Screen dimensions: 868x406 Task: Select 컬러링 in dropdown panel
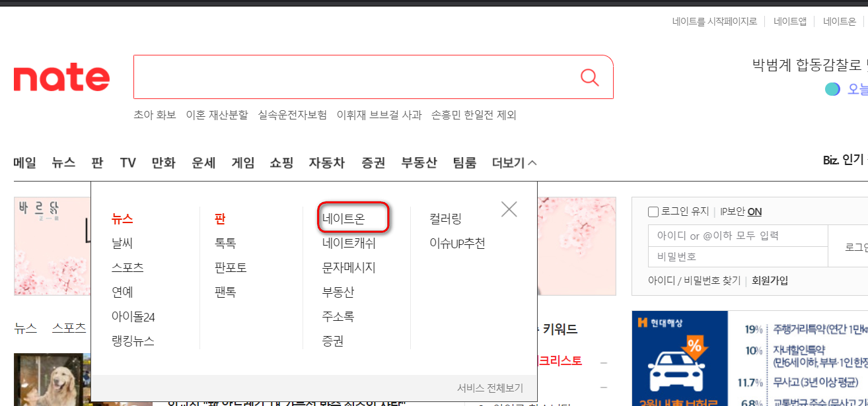click(445, 219)
